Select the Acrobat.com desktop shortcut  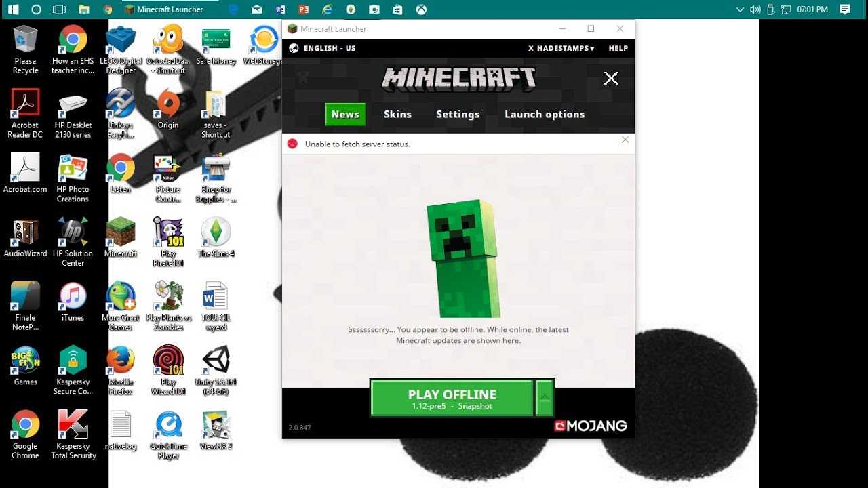click(x=25, y=174)
